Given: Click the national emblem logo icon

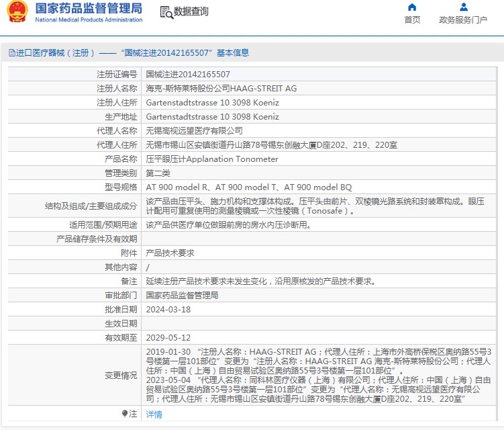Looking at the screenshot, I should [x=17, y=11].
